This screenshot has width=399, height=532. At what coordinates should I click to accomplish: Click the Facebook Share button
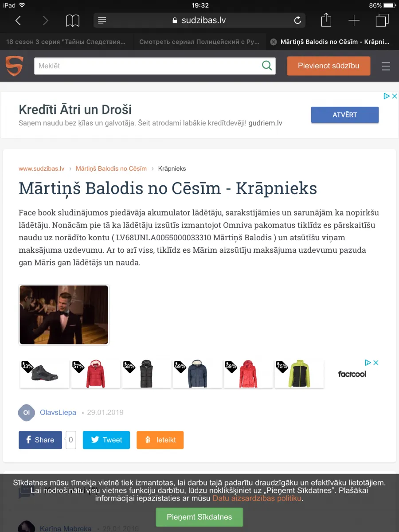coord(40,440)
